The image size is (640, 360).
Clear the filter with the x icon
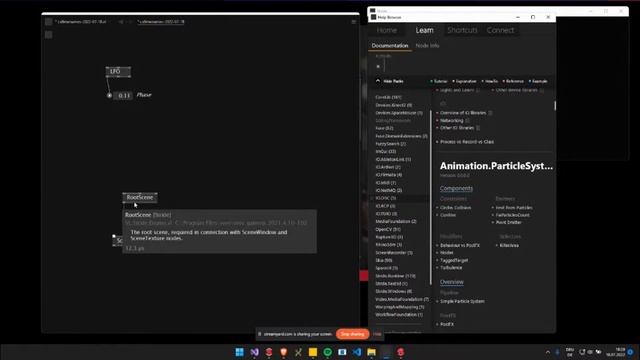click(x=378, y=66)
